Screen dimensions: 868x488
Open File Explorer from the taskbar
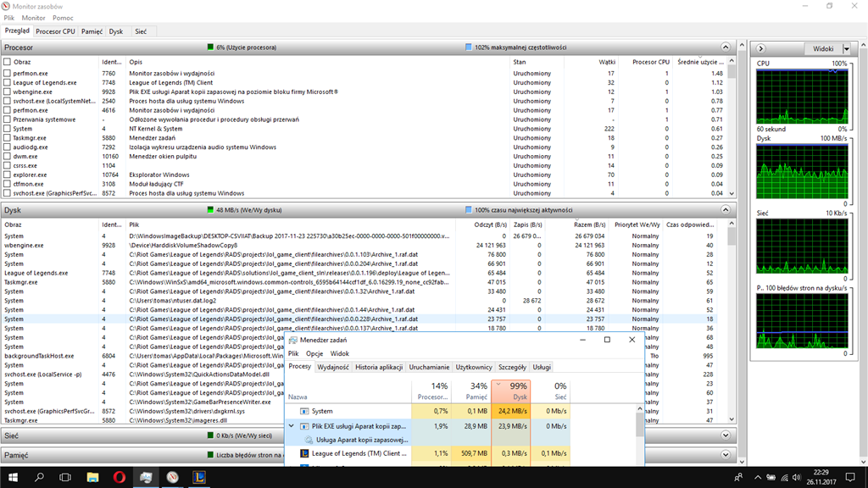click(x=92, y=477)
